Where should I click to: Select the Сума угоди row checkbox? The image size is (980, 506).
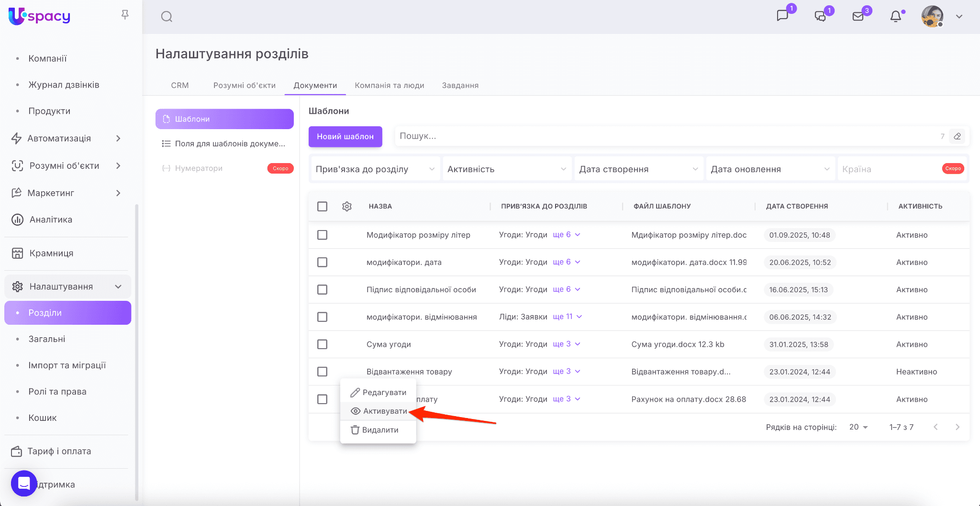point(323,344)
